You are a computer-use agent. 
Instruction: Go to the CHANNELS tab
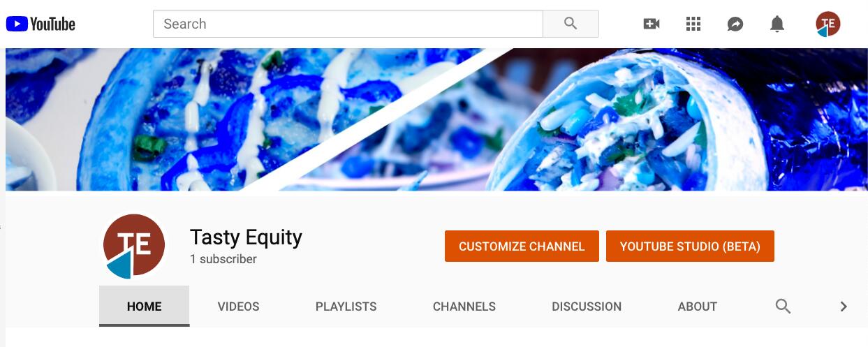(x=464, y=306)
